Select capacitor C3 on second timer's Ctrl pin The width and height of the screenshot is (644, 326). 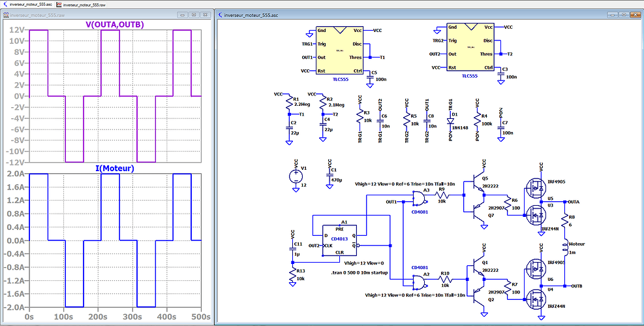pos(500,75)
